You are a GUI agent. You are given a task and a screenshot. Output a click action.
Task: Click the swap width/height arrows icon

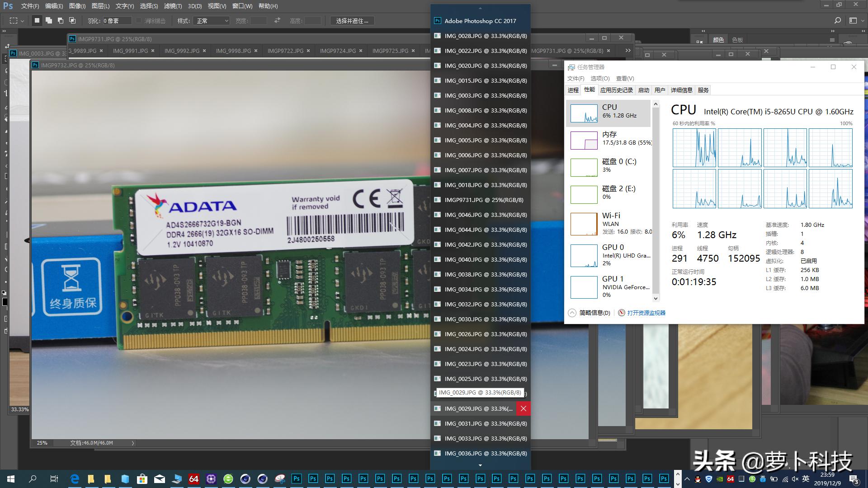(277, 20)
